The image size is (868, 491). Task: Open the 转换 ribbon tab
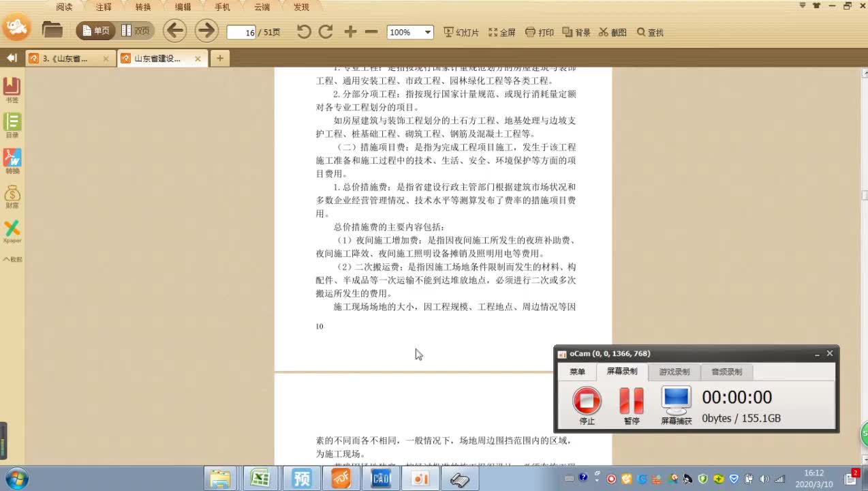coord(143,7)
